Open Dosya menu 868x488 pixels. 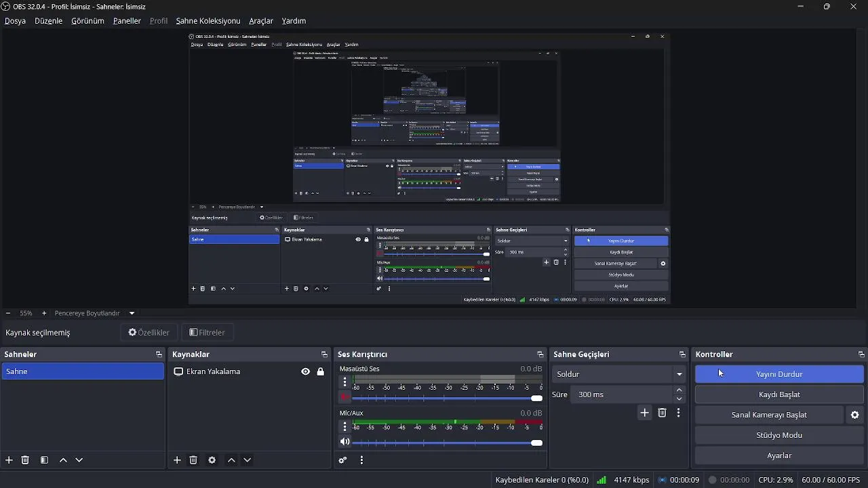[x=16, y=21]
